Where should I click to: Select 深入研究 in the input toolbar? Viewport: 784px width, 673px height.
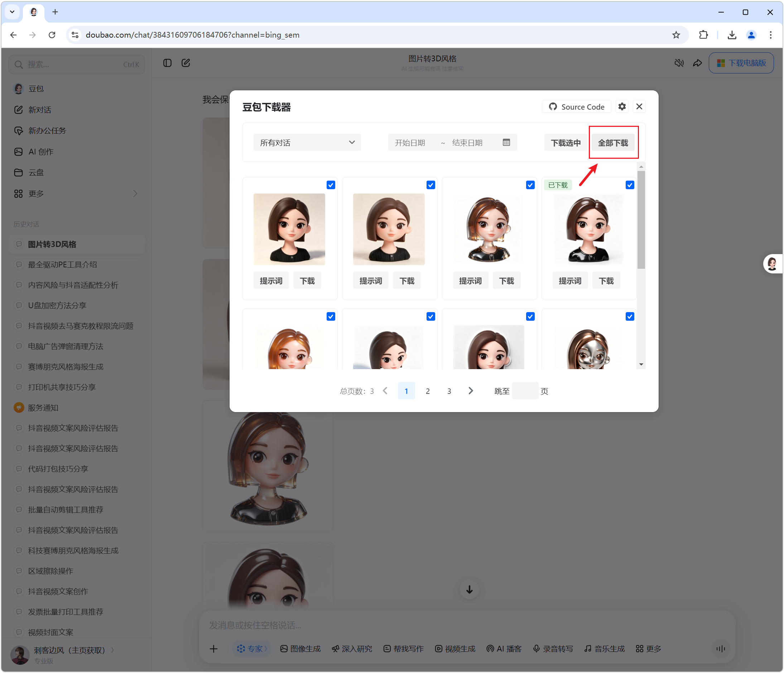[352, 649]
